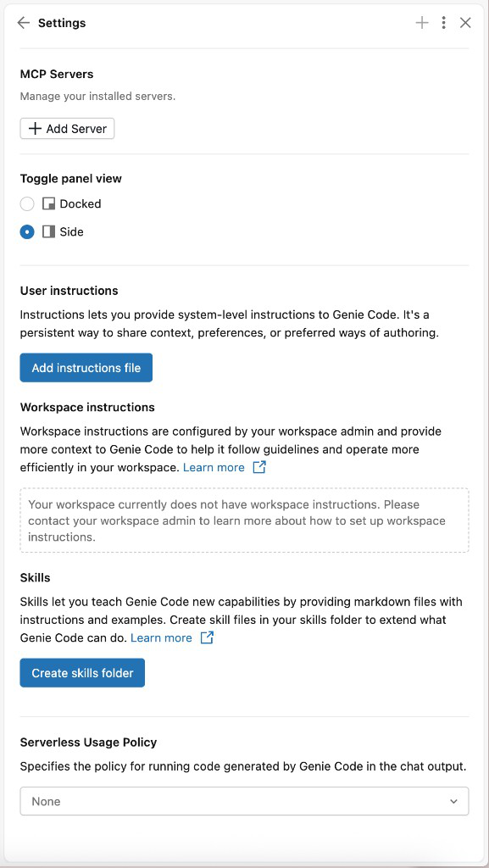
Task: Open the Serverless Usage Policy dropdown
Action: click(244, 800)
